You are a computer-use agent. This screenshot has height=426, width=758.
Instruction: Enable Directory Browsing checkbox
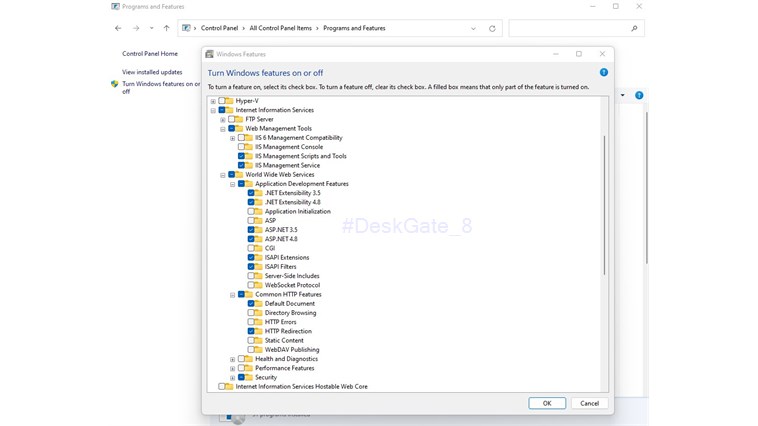coord(251,312)
